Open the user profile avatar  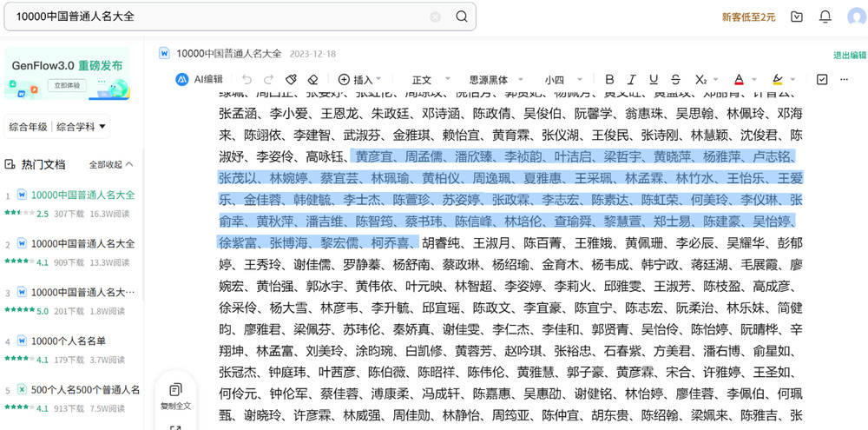[857, 17]
